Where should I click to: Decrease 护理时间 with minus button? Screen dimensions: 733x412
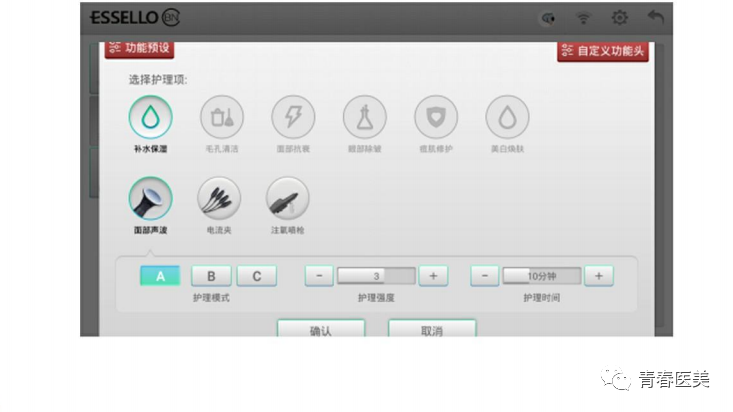pos(484,276)
